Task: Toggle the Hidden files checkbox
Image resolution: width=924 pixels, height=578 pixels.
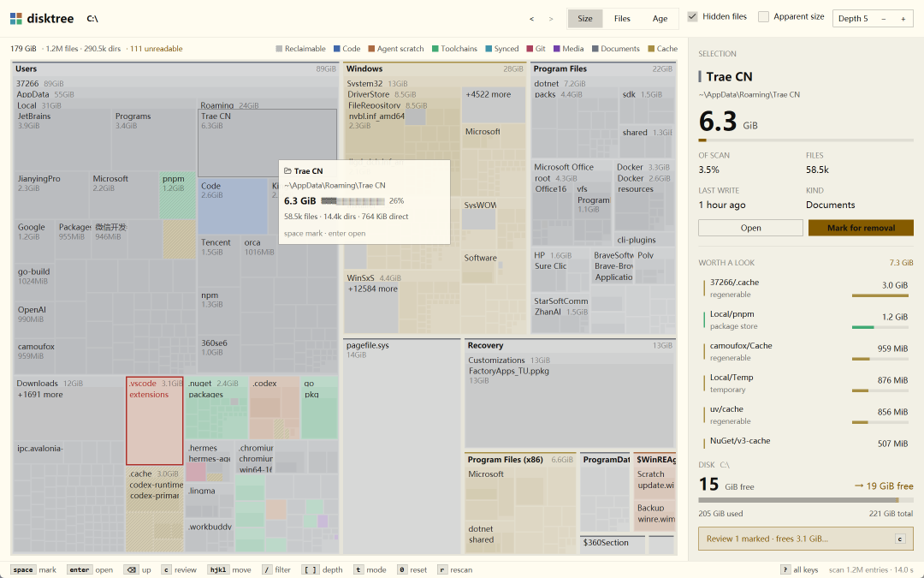Action: [x=692, y=16]
